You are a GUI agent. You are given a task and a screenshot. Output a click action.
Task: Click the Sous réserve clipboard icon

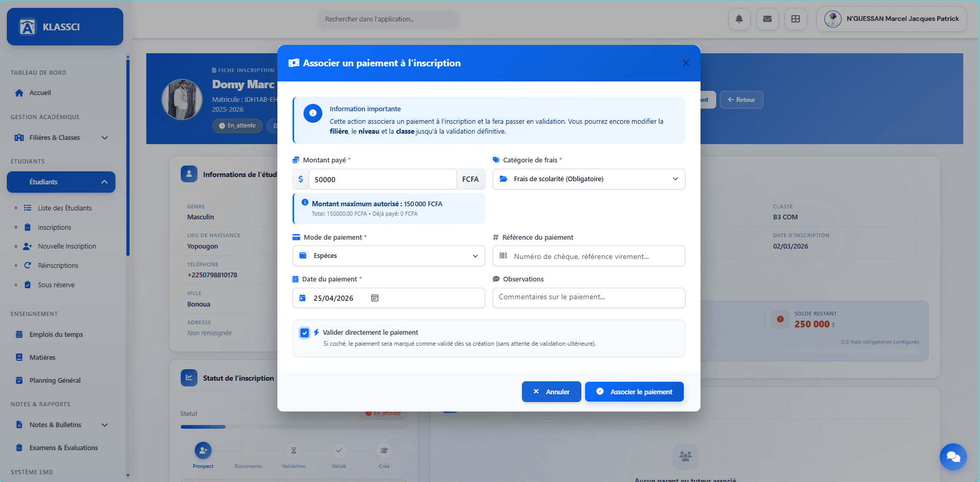point(28,285)
